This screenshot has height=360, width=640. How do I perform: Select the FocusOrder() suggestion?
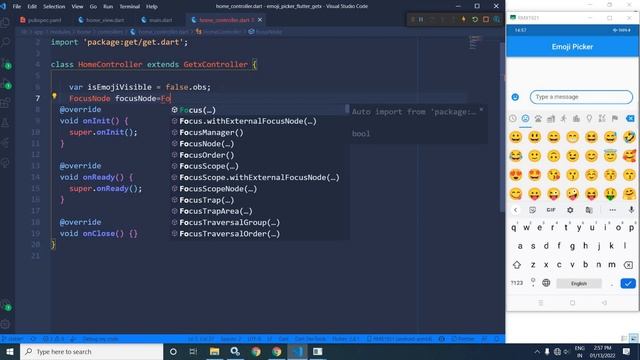(x=259, y=155)
